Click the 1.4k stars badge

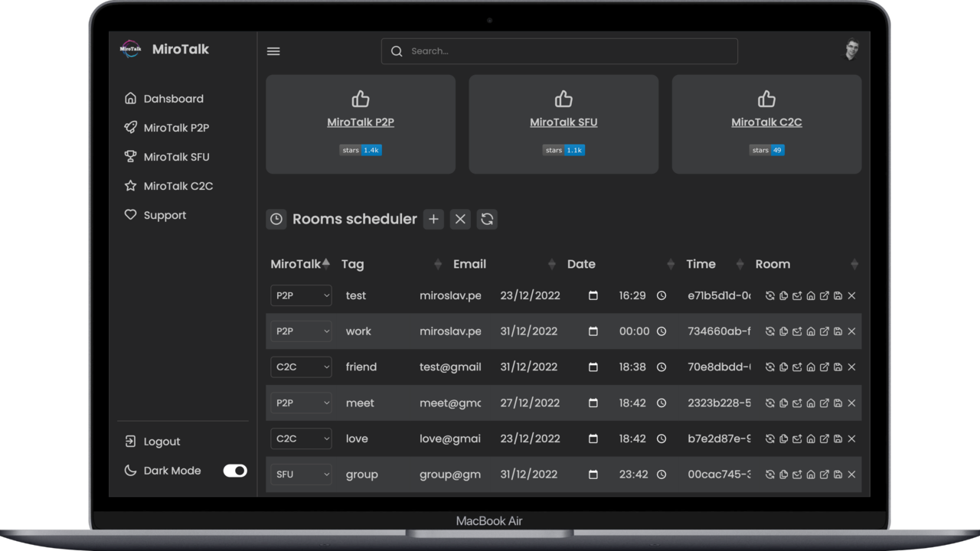(371, 150)
